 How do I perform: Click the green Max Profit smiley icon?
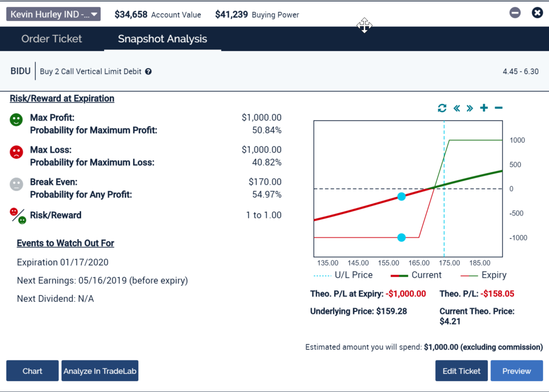[16, 120]
